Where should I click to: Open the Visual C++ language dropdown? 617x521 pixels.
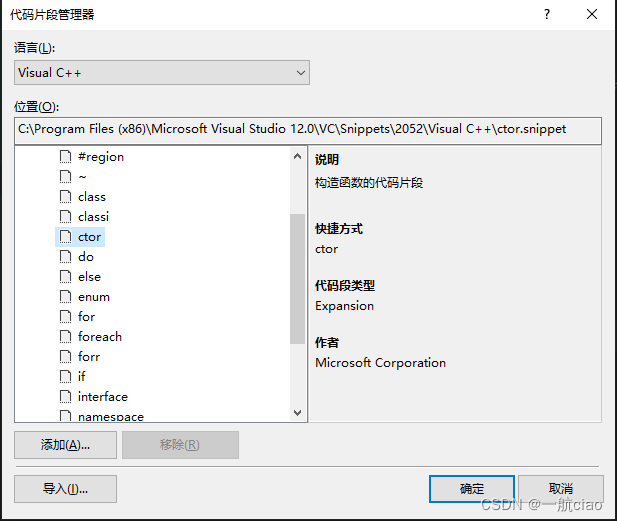[x=162, y=73]
